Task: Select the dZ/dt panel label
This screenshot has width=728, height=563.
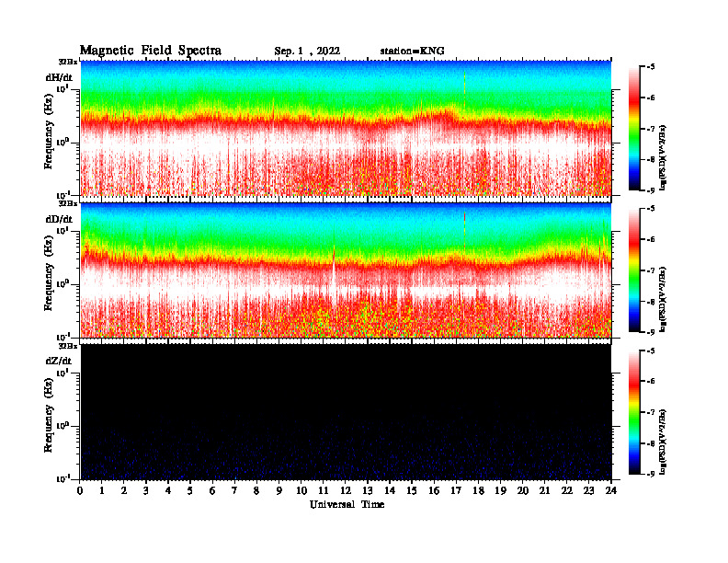Action: 59,361
